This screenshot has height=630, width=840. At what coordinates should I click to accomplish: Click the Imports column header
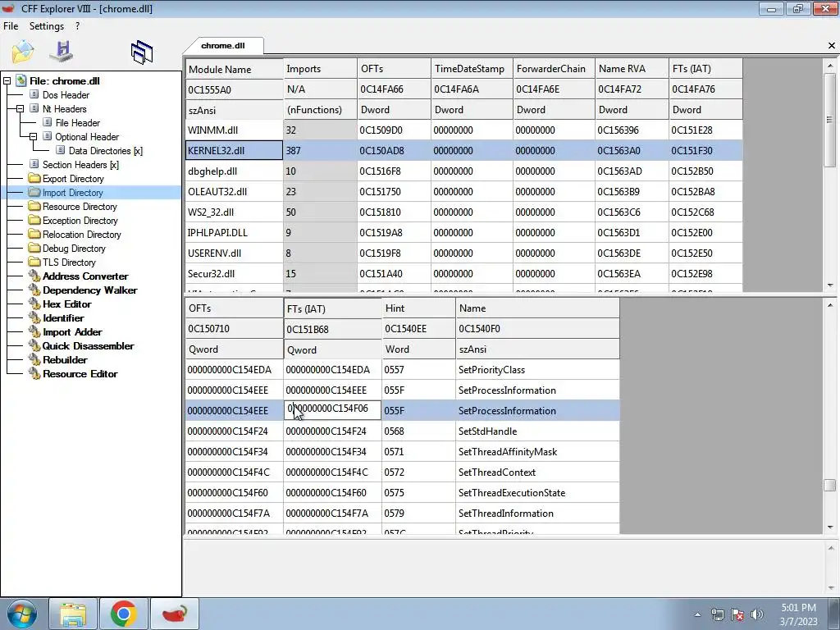point(320,69)
